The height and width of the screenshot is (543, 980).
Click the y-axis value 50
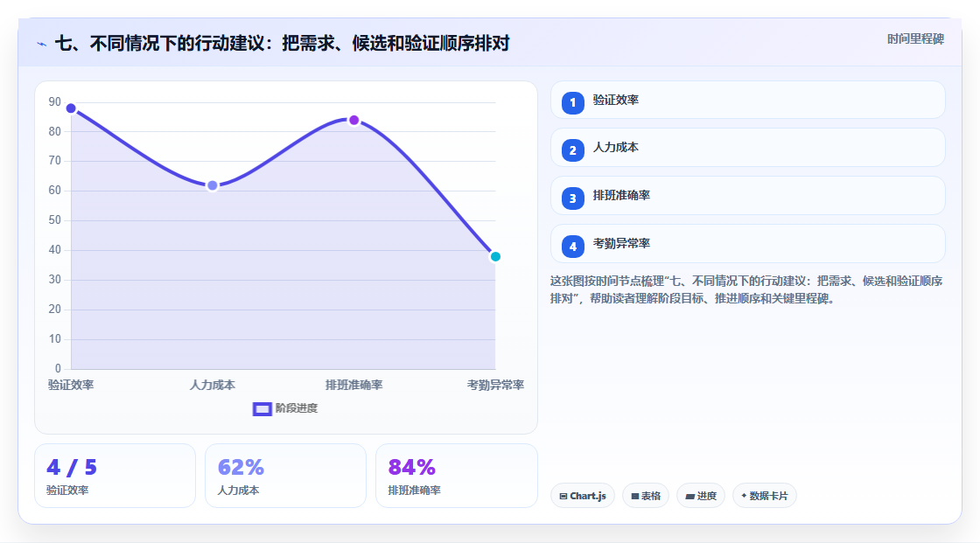point(55,220)
